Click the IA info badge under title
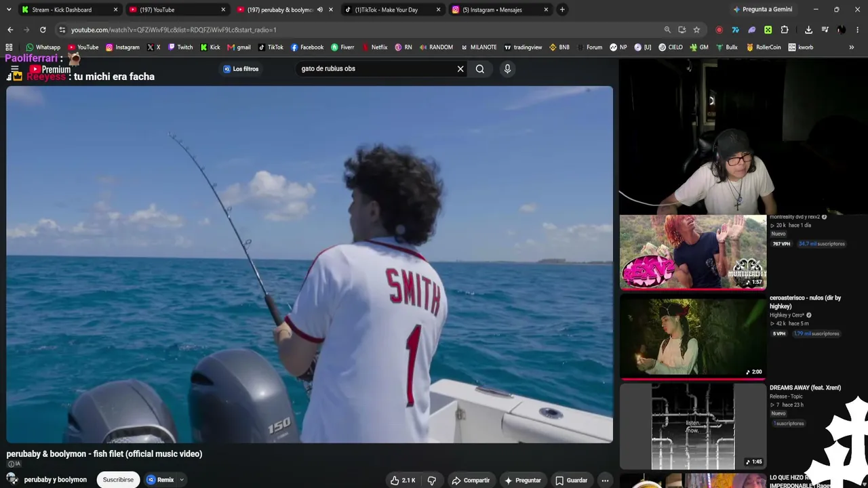Screen dimensions: 868x488 click(14, 464)
